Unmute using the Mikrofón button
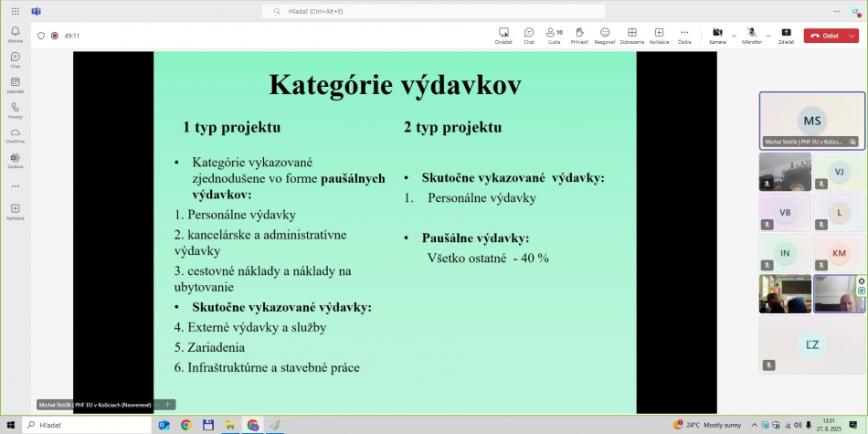 tap(751, 36)
